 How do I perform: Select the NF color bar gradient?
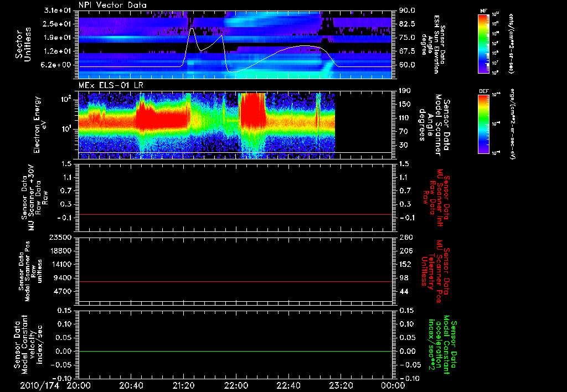point(484,43)
